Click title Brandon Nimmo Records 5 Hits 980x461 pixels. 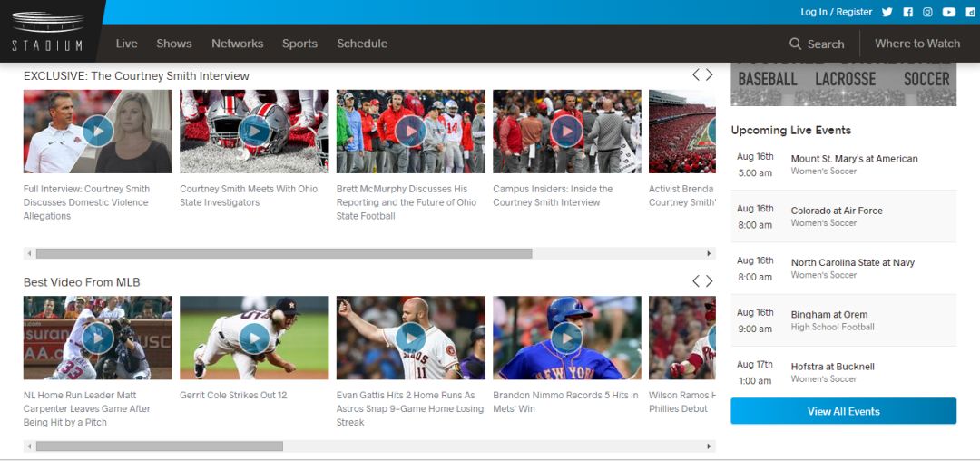(x=565, y=402)
